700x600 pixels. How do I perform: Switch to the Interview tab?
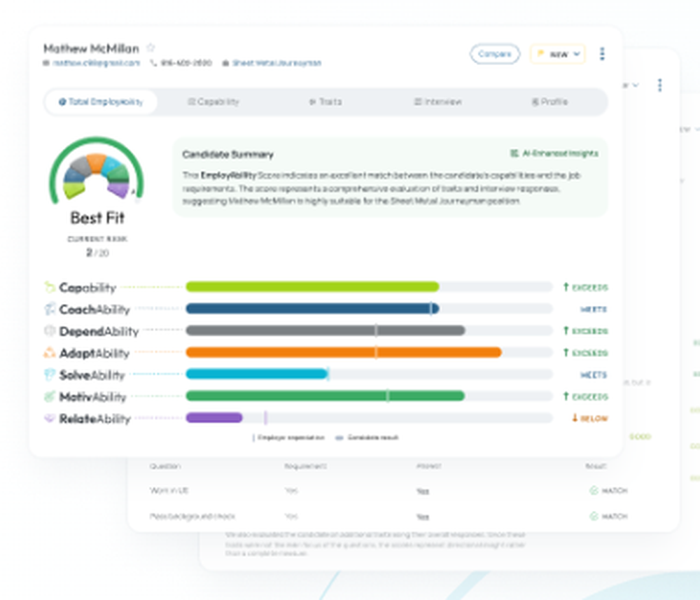[x=437, y=102]
